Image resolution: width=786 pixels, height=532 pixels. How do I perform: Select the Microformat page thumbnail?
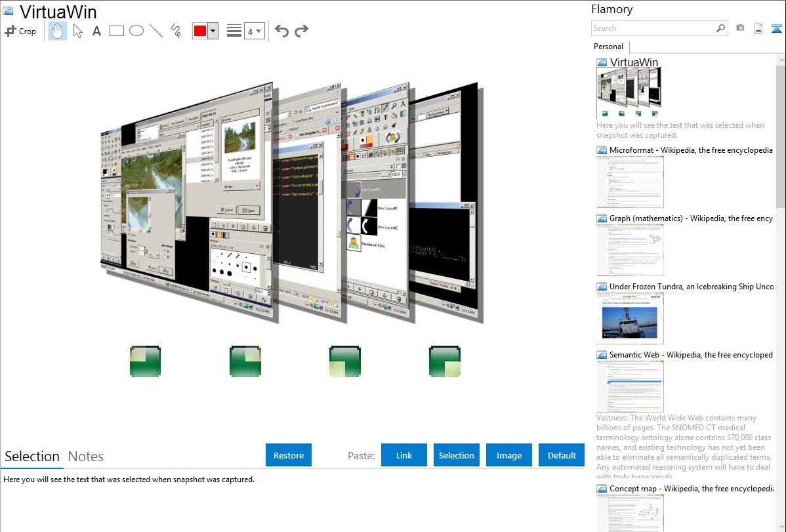click(x=630, y=182)
